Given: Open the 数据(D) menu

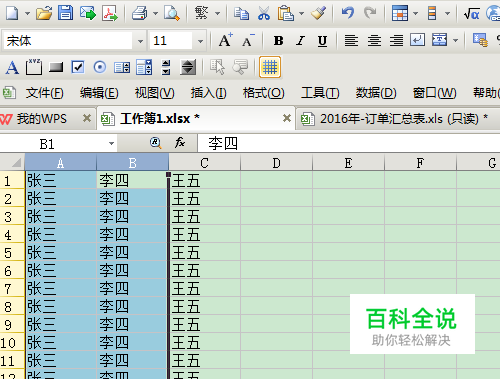Looking at the screenshot, I should [376, 93].
